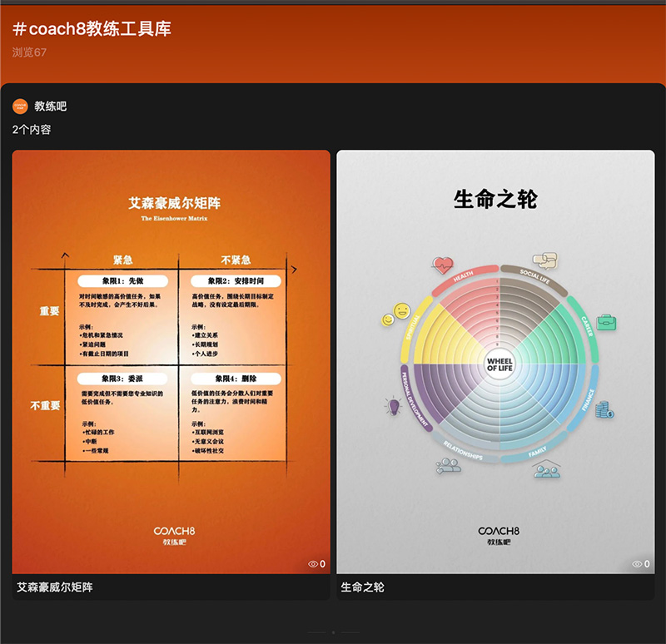The height and width of the screenshot is (644, 666).
Task: Click the Wheel of Life center hub
Action: 499,364
